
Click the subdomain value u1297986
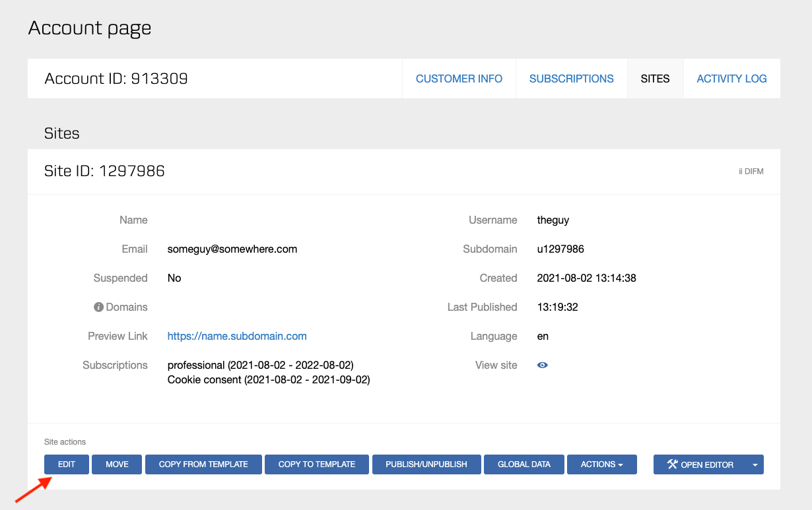pos(560,249)
